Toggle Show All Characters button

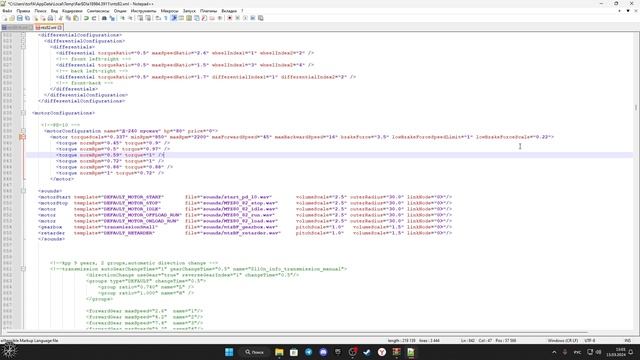[166, 18]
